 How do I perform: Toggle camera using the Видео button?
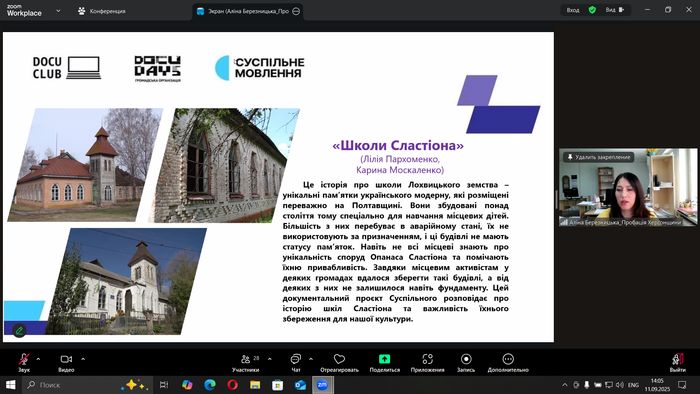click(x=66, y=363)
